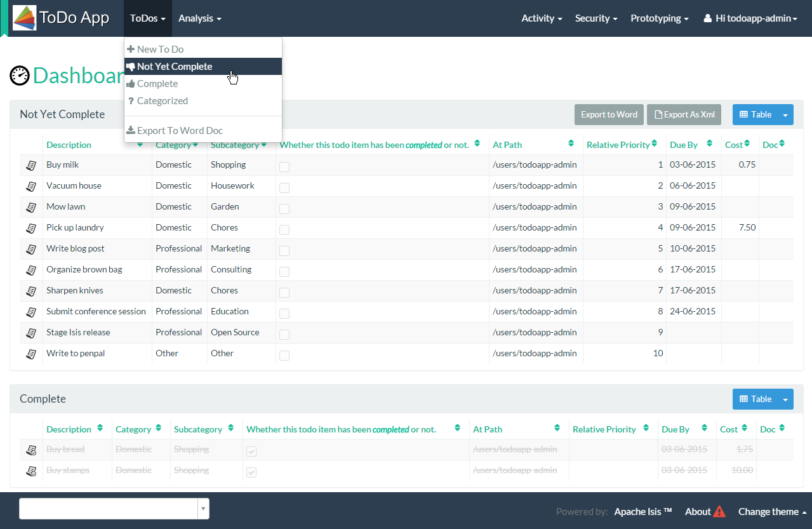The width and height of the screenshot is (812, 529).
Task: Open the completed Buy bread item icon
Action: (30, 450)
